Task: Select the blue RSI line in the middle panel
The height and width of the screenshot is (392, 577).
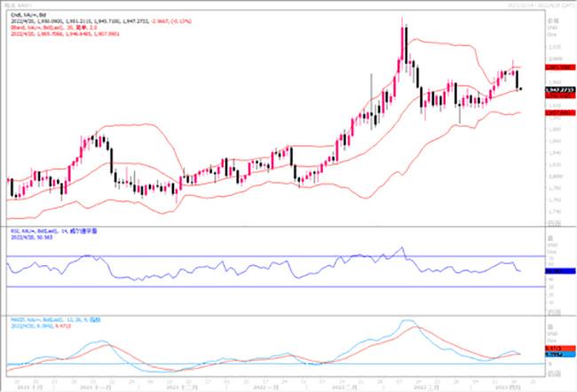Action: click(266, 269)
